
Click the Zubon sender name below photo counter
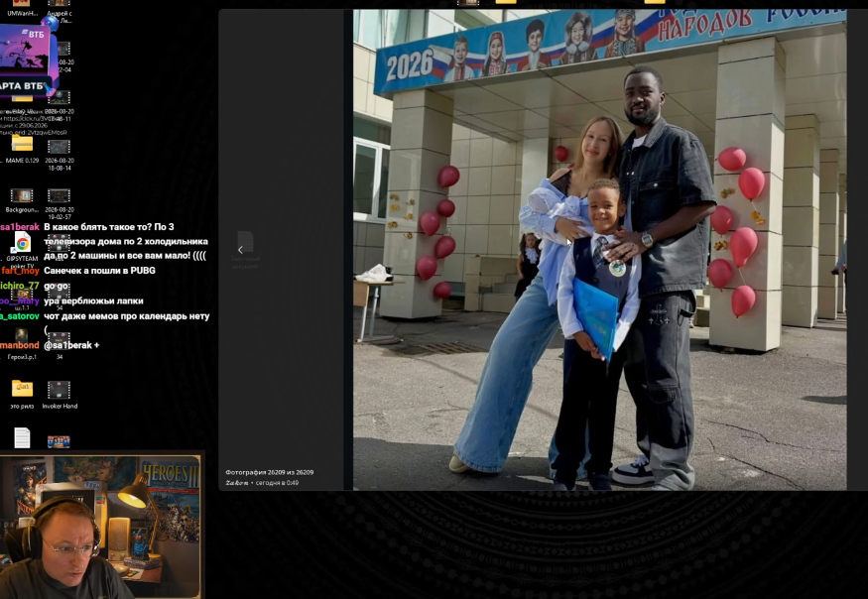[x=237, y=483]
